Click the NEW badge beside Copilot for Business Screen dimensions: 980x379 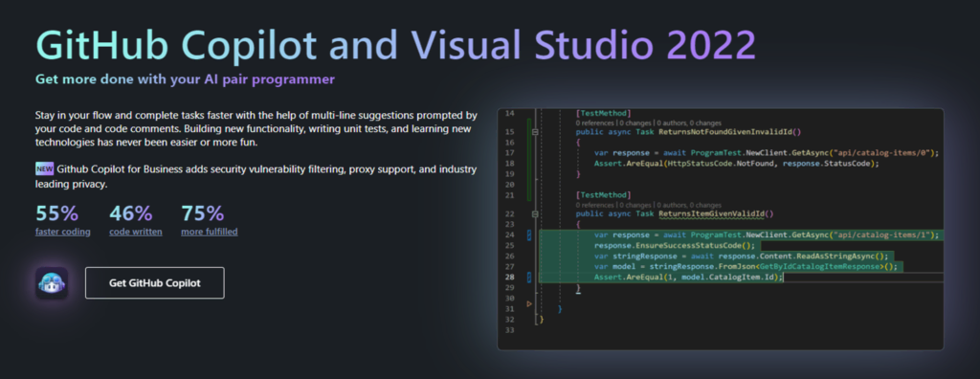[44, 168]
